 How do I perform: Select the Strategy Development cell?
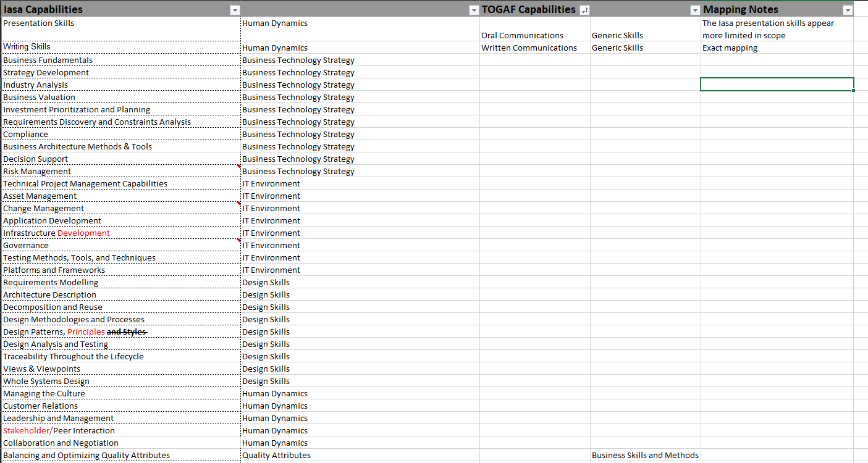tap(120, 72)
